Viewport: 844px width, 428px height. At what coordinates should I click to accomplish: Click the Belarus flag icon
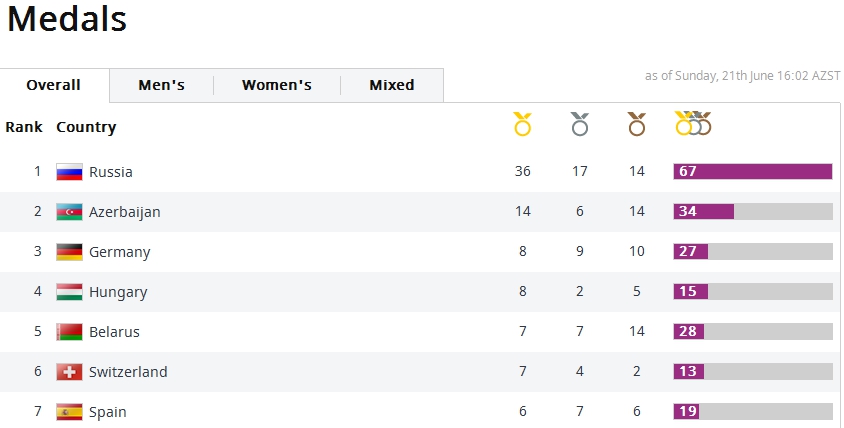point(69,332)
